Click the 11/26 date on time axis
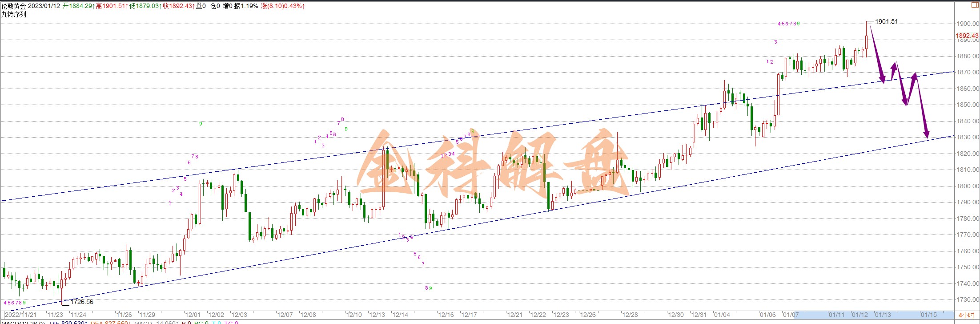The image size is (980, 324). [124, 315]
